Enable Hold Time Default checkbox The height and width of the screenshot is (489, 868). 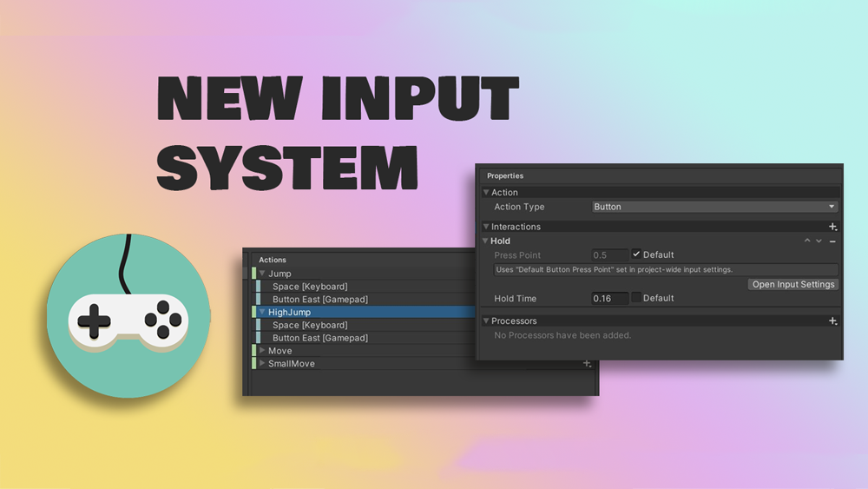coord(636,298)
